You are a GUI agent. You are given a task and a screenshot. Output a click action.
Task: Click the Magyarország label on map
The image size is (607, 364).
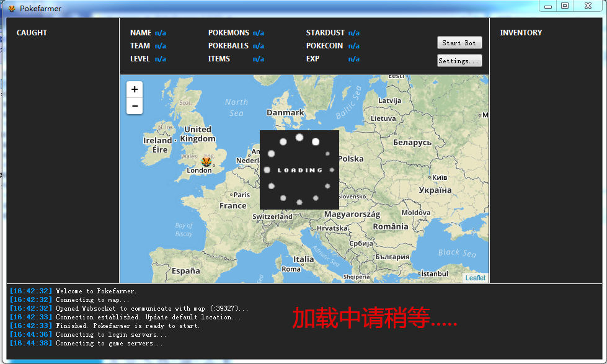[352, 214]
